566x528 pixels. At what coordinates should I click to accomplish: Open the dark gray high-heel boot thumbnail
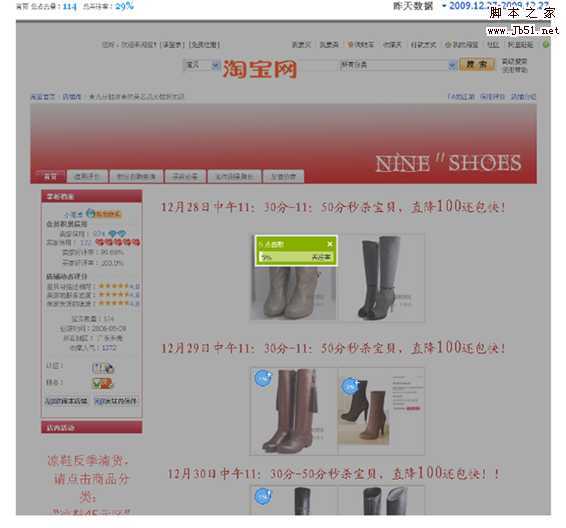(382, 278)
